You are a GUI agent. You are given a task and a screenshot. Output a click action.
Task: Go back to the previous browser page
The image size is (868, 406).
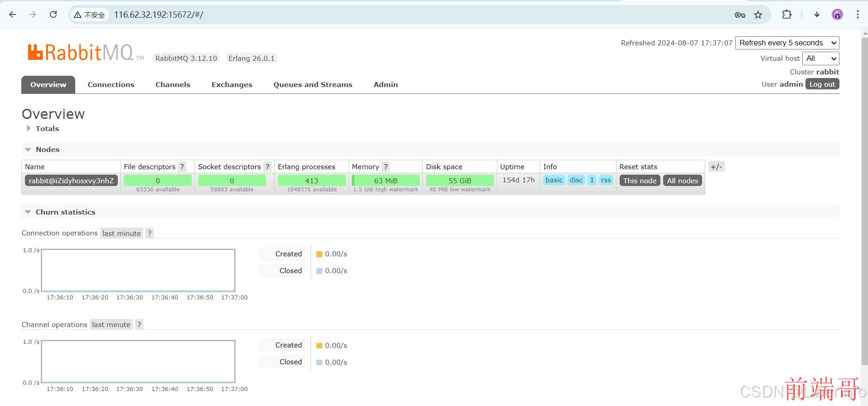13,15
